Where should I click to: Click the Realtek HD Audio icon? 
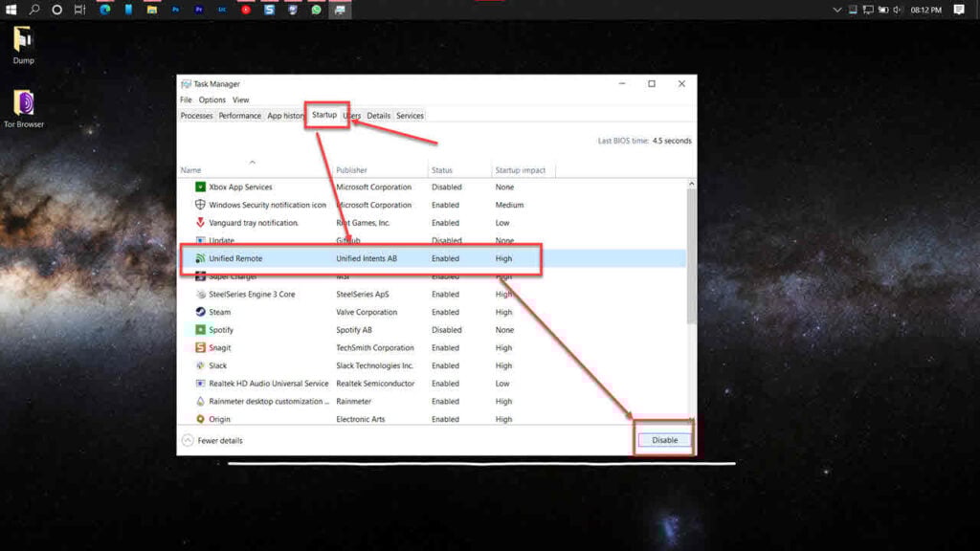click(x=200, y=383)
